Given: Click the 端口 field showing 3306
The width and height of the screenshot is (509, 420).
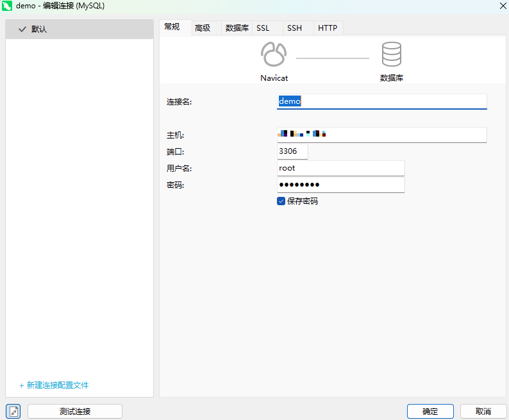Looking at the screenshot, I should pyautogui.click(x=292, y=151).
